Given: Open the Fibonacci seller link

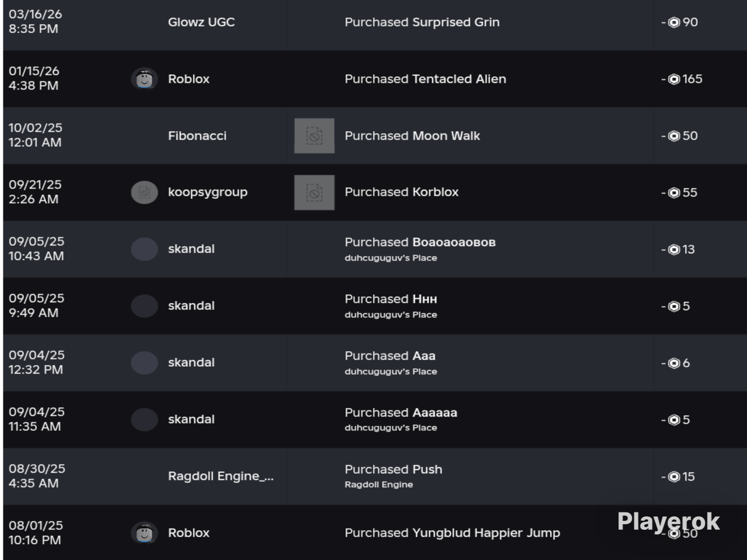Looking at the screenshot, I should click(197, 136).
